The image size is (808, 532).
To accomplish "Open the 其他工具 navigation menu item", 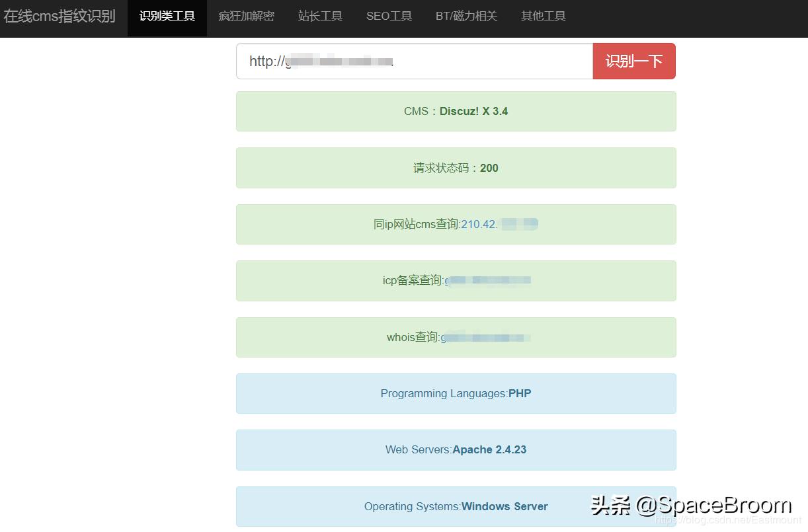I will (543, 18).
